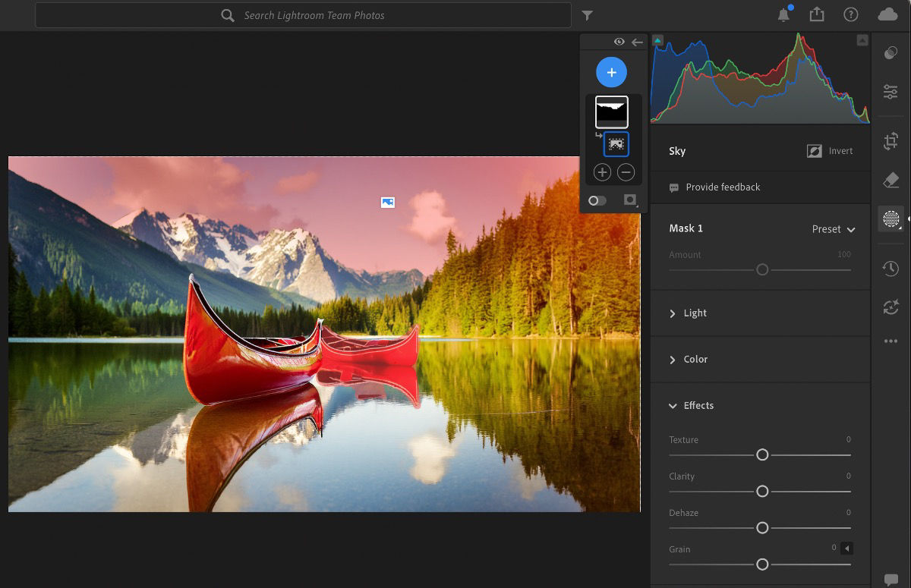The width and height of the screenshot is (911, 588).
Task: Toggle mask visibility with the eye icon
Action: point(619,42)
